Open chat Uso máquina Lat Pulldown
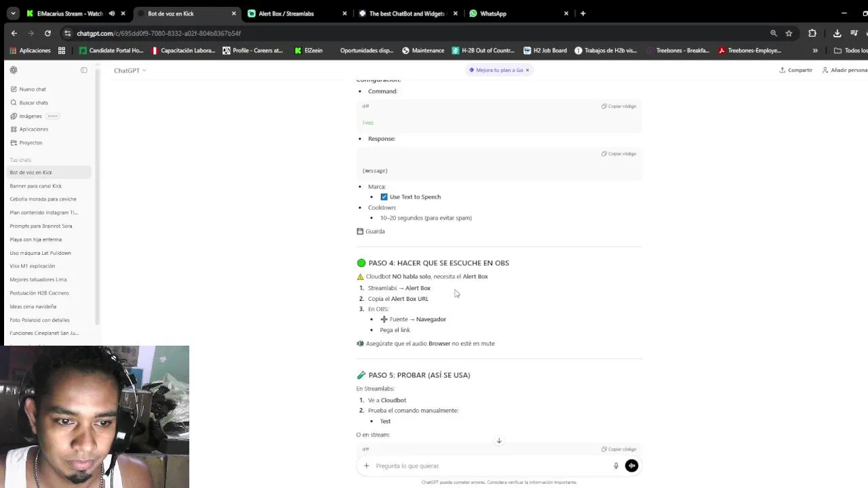Viewport: 868px width, 488px height. click(x=49, y=253)
